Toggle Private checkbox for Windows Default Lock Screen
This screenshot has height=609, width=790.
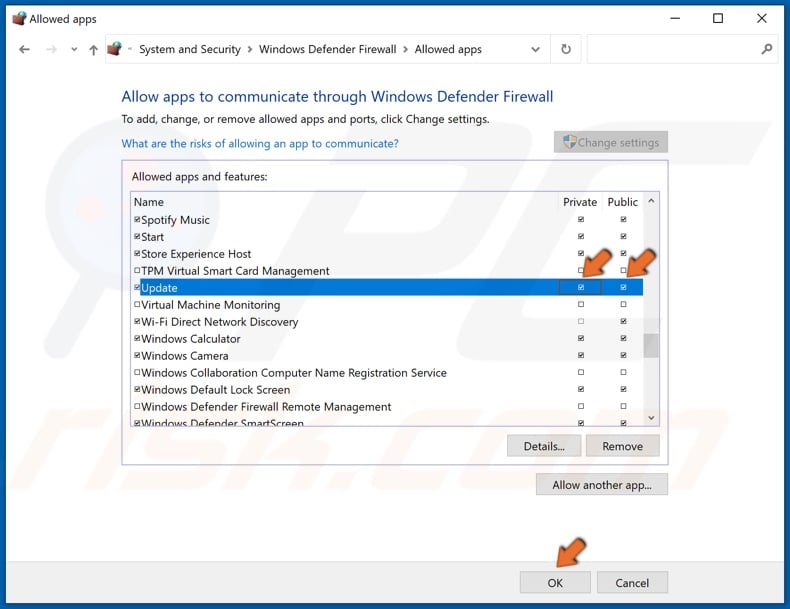(581, 389)
